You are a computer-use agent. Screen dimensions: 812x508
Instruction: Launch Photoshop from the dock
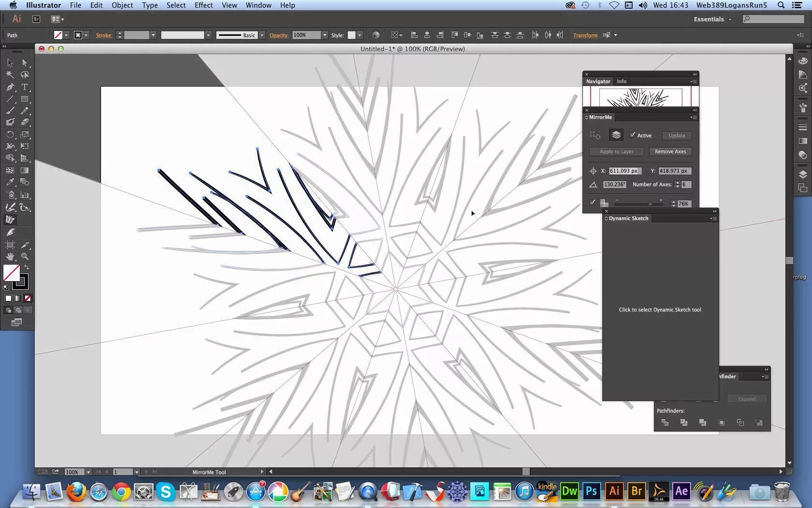click(591, 492)
